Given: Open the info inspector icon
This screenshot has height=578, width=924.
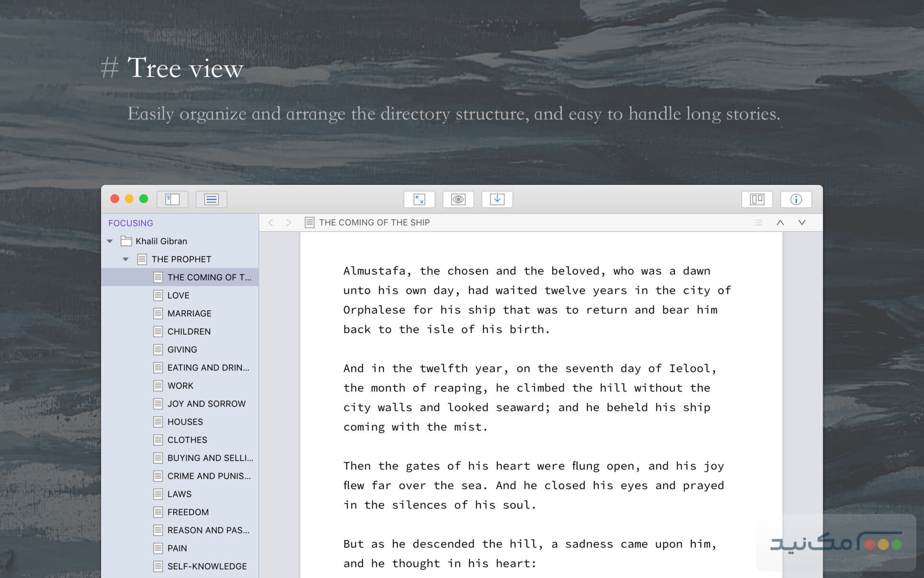Looking at the screenshot, I should [796, 199].
